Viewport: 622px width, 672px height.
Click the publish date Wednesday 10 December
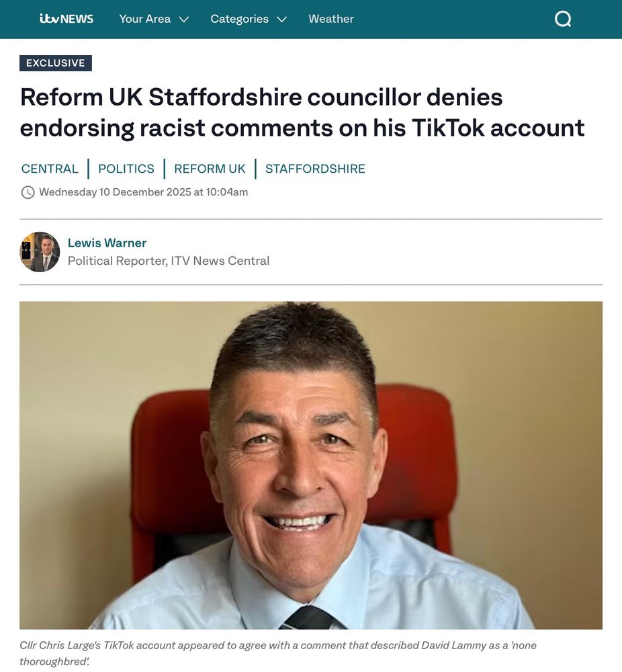click(144, 192)
